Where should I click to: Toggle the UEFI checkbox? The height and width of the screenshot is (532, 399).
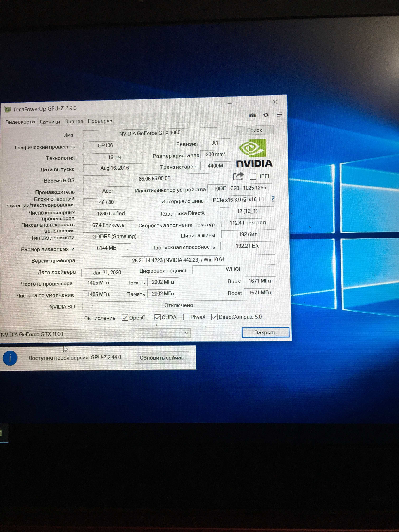[x=253, y=177]
